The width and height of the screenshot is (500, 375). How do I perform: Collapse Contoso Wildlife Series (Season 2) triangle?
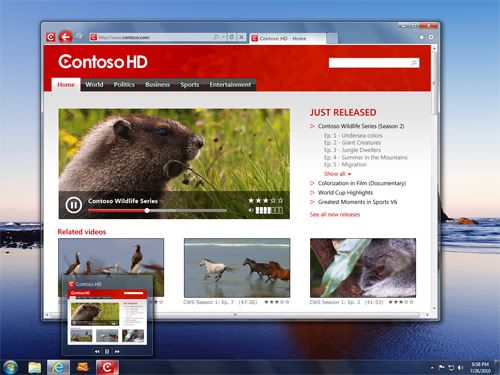pyautogui.click(x=312, y=126)
